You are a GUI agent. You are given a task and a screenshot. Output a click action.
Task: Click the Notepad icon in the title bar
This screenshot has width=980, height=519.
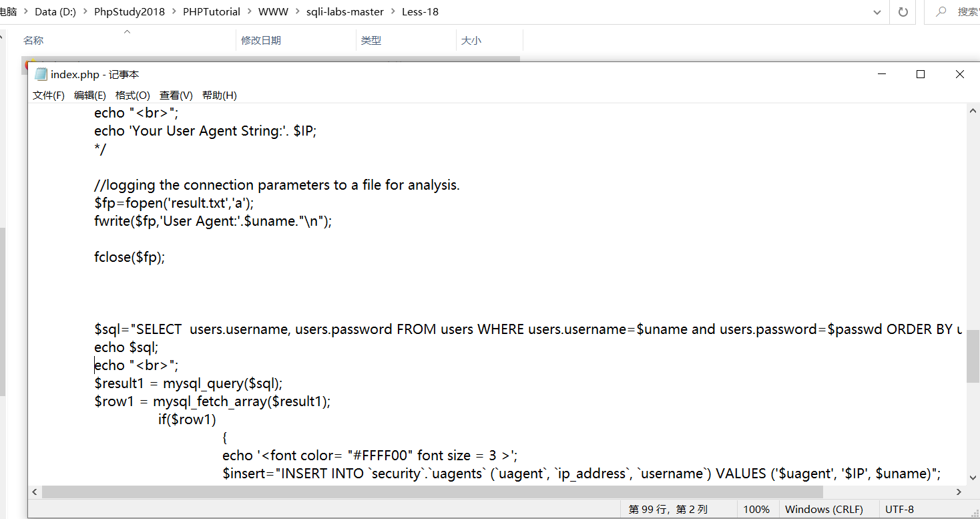(x=41, y=75)
